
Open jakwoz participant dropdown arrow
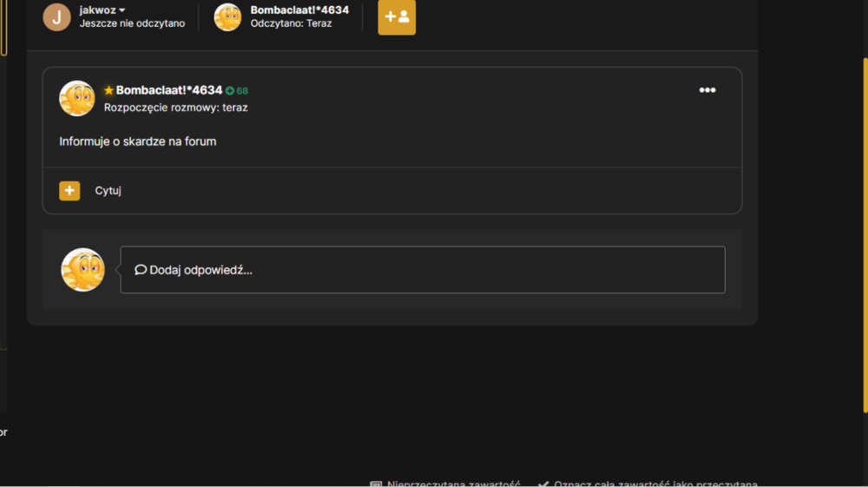(x=122, y=10)
